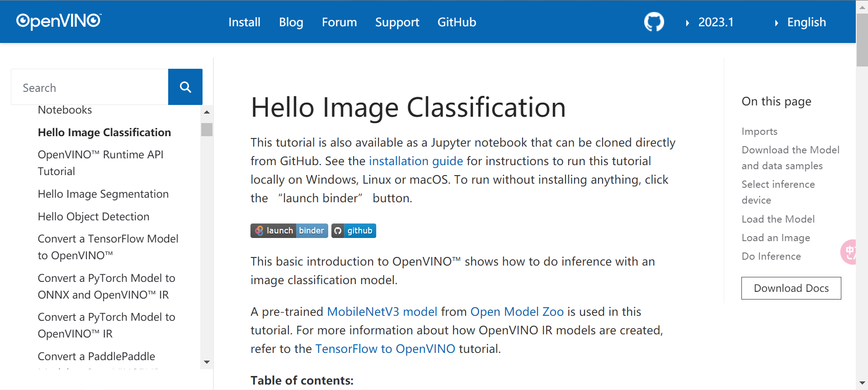
Task: Open the Open Model Zoo link
Action: [517, 312]
